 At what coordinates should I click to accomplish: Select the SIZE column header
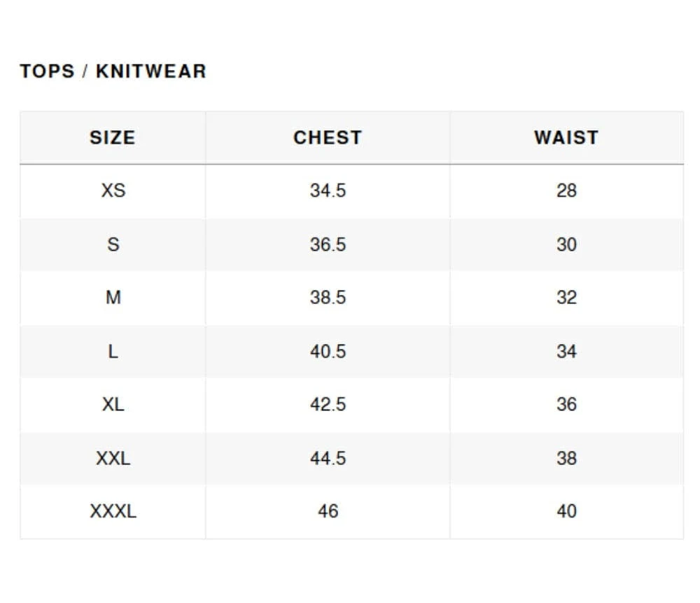pos(112,137)
